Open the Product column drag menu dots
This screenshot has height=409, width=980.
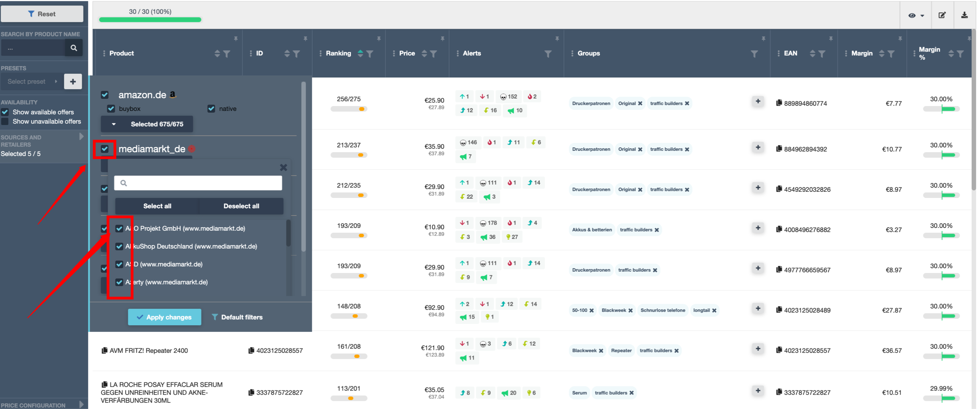(x=104, y=53)
